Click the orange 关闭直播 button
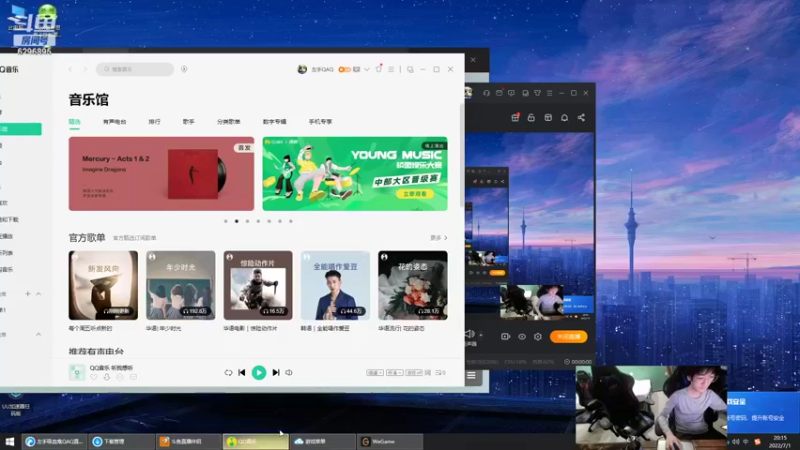Image resolution: width=800 pixels, height=450 pixels. [x=568, y=337]
